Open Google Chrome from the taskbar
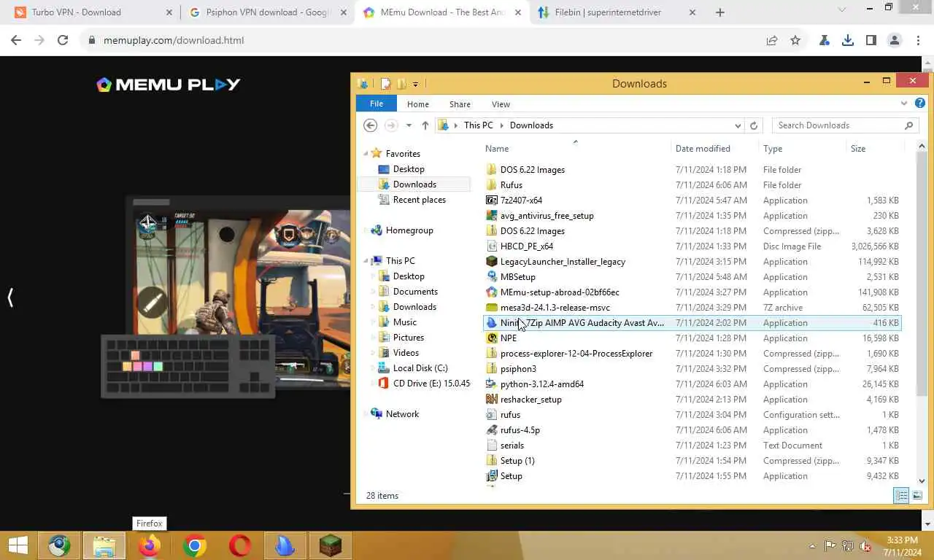 click(195, 545)
